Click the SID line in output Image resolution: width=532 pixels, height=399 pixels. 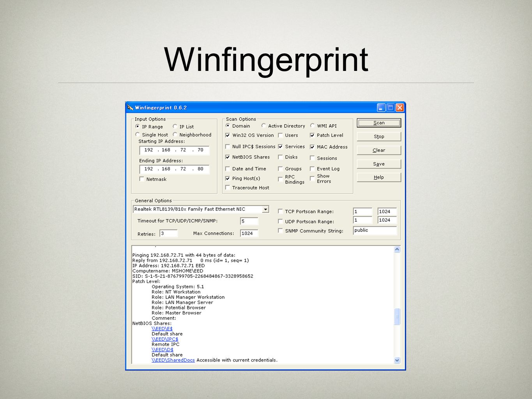coord(193,276)
